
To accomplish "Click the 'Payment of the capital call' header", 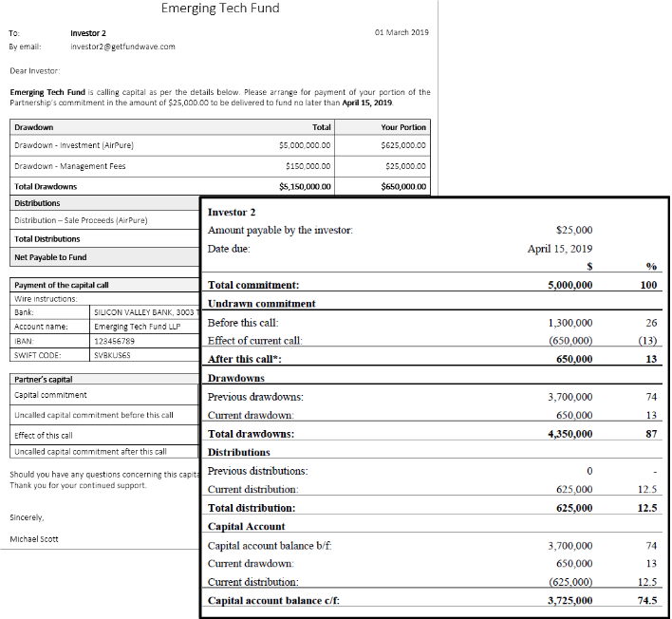I will click(62, 286).
